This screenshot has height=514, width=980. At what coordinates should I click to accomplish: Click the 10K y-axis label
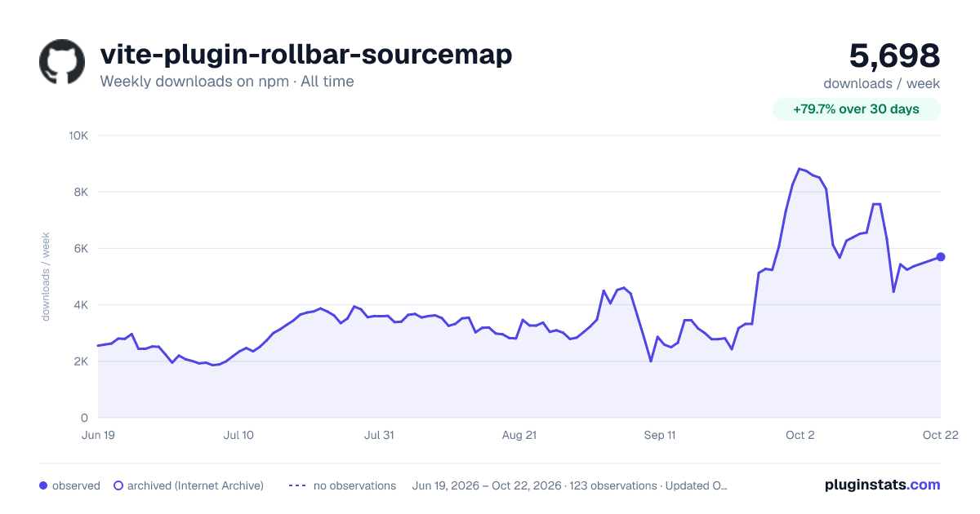[78, 135]
